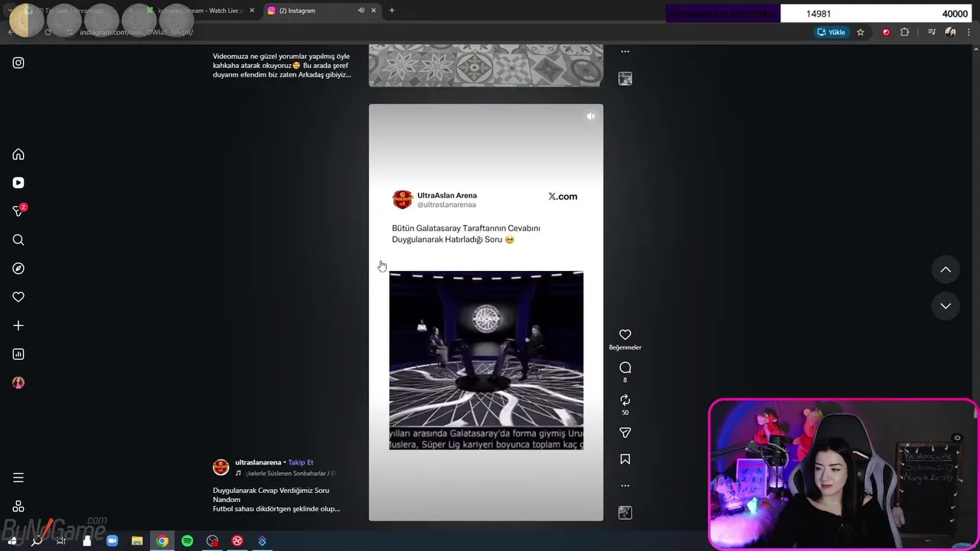The image size is (980, 551).
Task: Open the dashboard chart icon in sidebar
Action: point(18,354)
